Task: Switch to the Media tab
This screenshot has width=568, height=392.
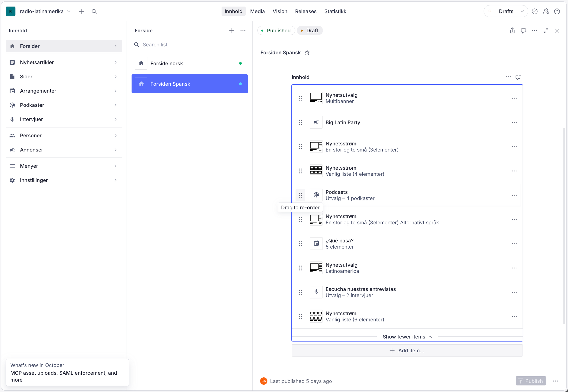Action: (x=257, y=11)
